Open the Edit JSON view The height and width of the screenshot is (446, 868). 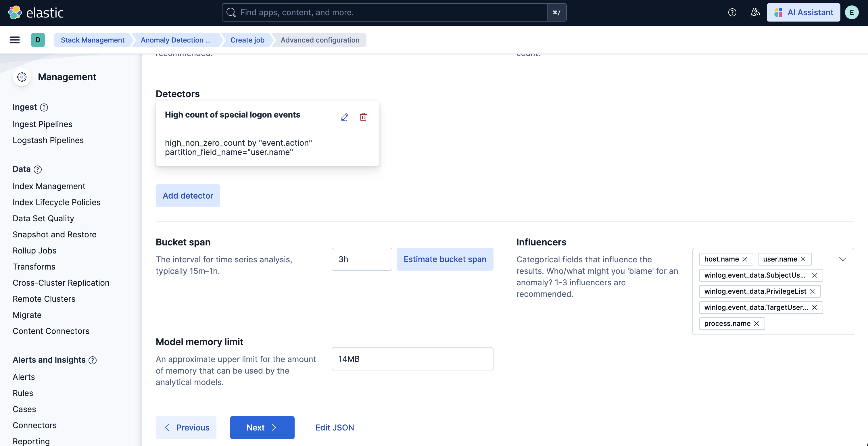(x=335, y=427)
